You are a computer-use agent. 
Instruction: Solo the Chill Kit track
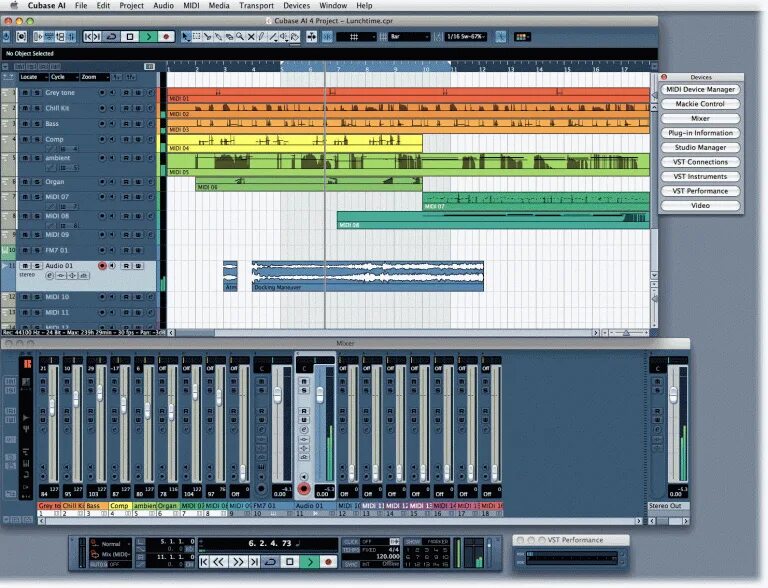pos(37,108)
